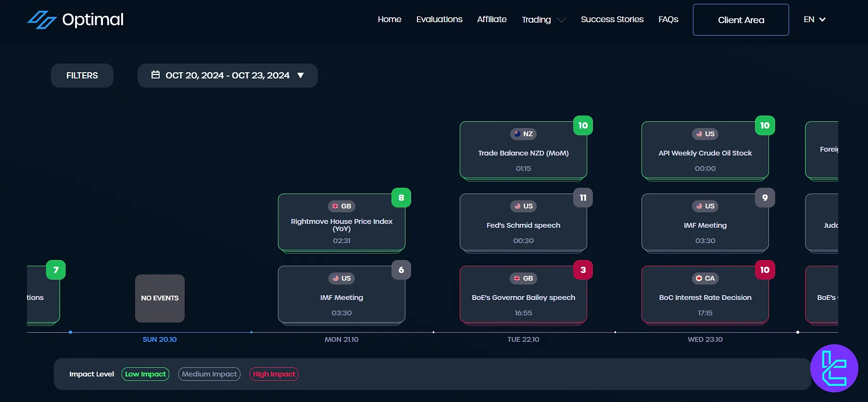The image size is (868, 402).
Task: Click the Optimal logo icon
Action: (x=42, y=20)
